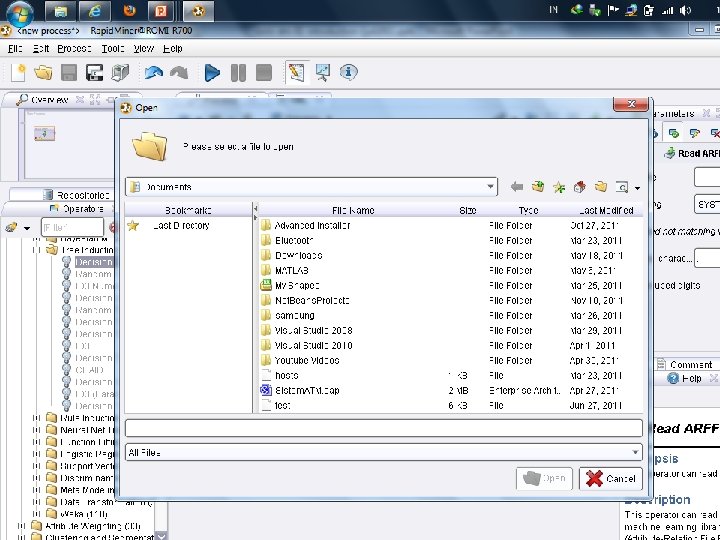
Task: Open the Tools menu
Action: tap(113, 48)
